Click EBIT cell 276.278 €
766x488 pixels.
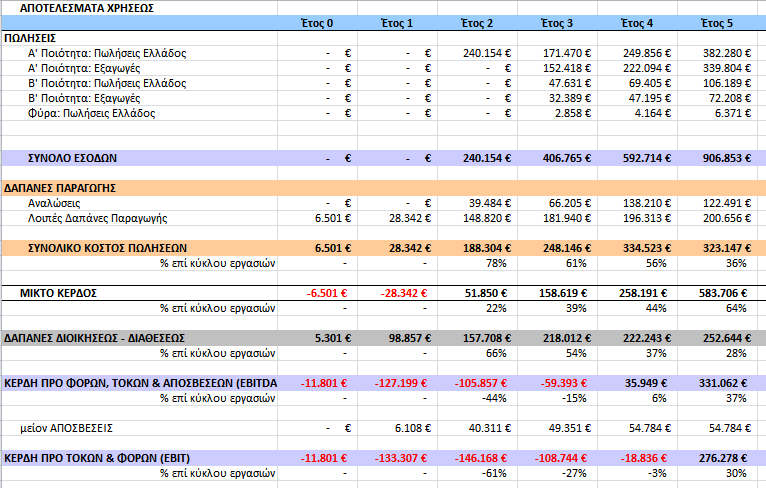[723, 458]
